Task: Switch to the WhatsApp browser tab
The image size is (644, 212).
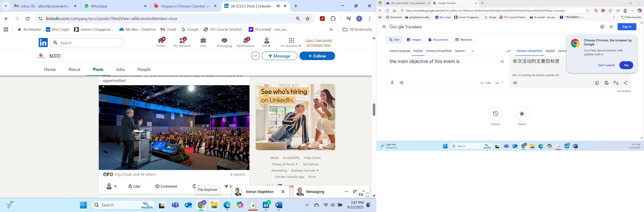Action: point(115,6)
